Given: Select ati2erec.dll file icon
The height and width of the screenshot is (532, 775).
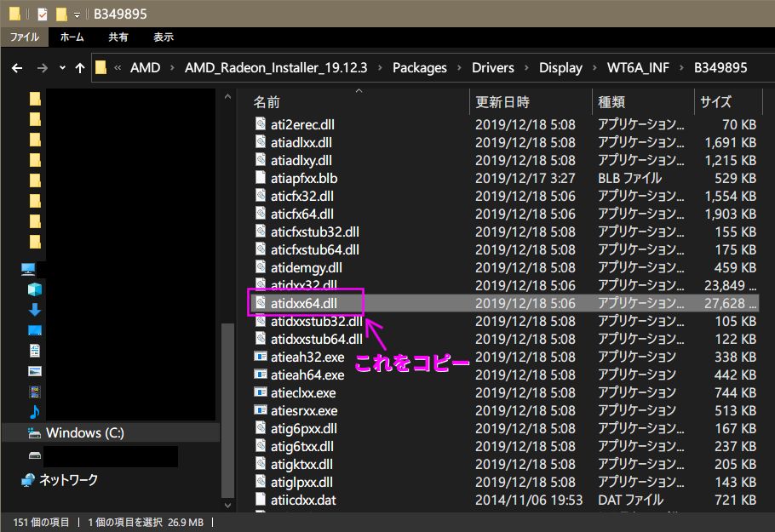Looking at the screenshot, I should (x=261, y=124).
